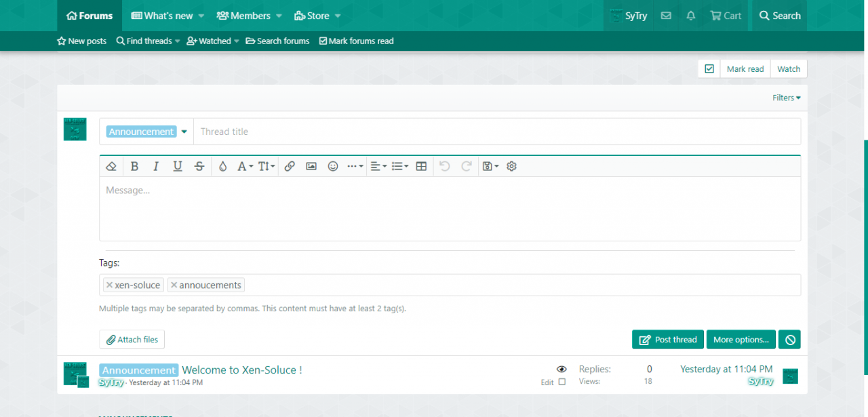Tick the thread selection checkbox

click(561, 382)
